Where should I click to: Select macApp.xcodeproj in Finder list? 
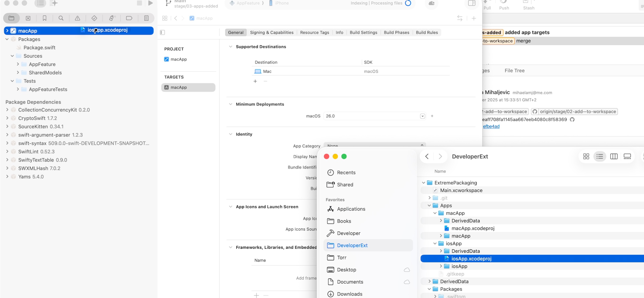click(x=473, y=228)
